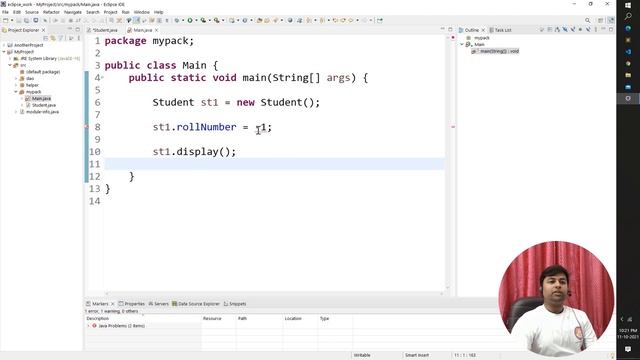Image resolution: width=640 pixels, height=360 pixels.
Task: Click the last tool icon in main toolbar
Action: (380, 20)
